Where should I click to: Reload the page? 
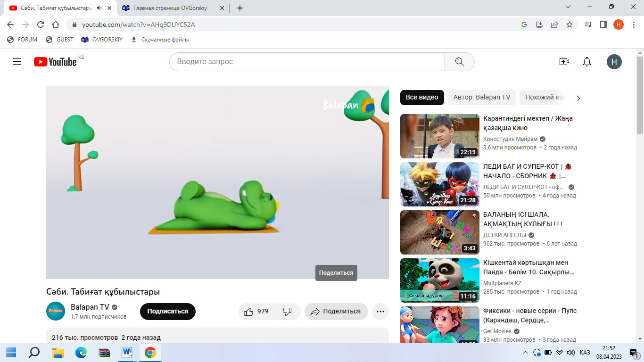coord(41,25)
